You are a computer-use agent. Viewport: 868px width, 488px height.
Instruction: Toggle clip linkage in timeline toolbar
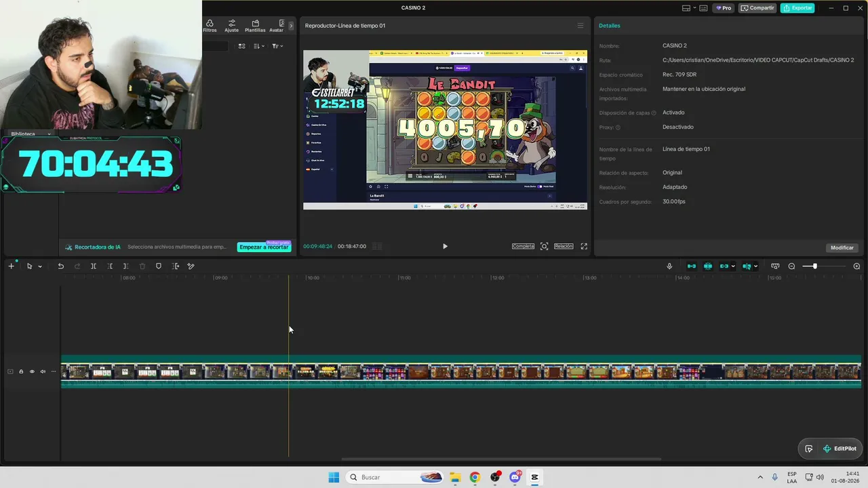[x=724, y=266]
